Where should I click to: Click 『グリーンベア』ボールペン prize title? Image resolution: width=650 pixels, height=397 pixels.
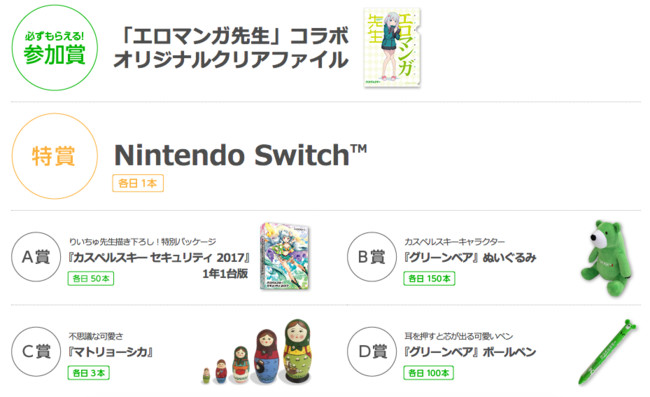pos(470,352)
